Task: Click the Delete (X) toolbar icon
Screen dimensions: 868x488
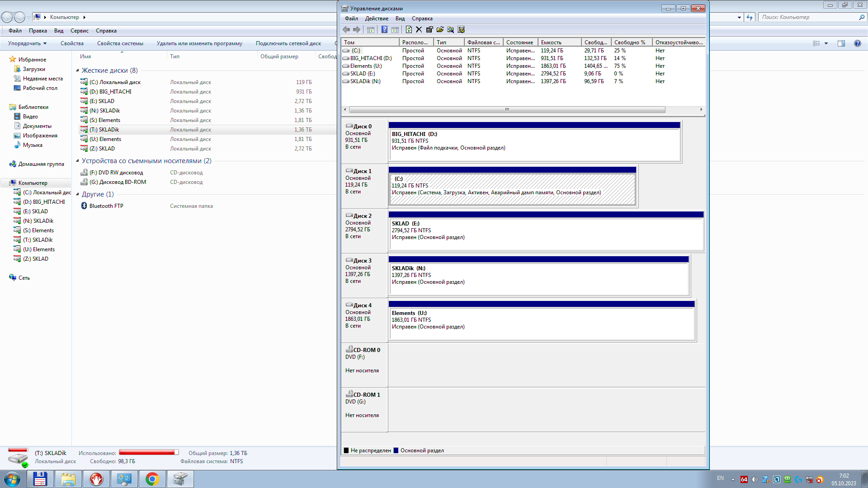Action: coord(419,30)
